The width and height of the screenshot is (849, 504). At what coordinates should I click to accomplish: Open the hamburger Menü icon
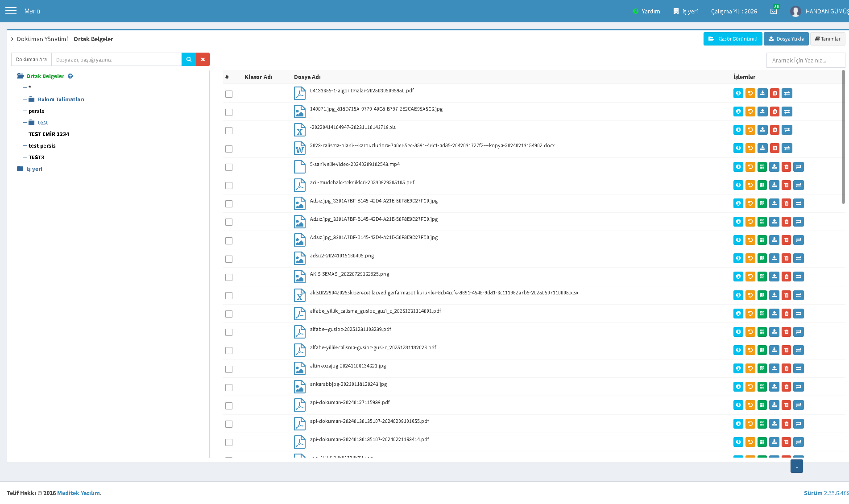coord(11,11)
